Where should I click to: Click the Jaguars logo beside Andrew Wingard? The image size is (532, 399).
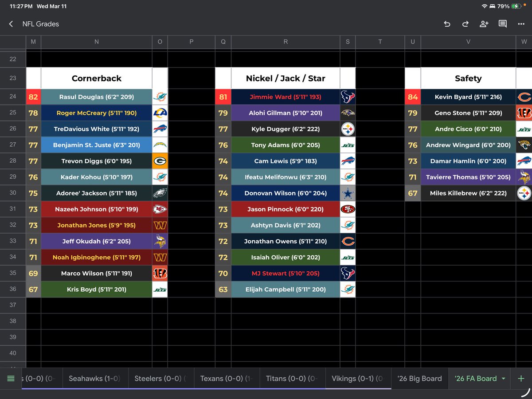pos(524,145)
